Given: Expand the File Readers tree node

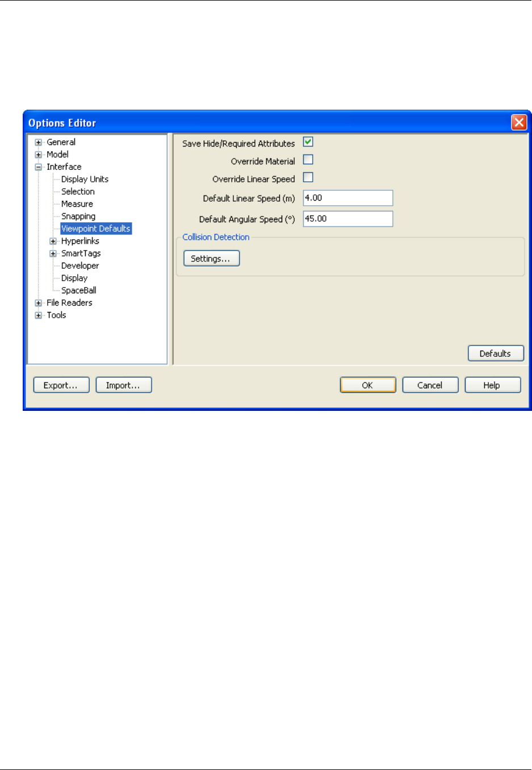Looking at the screenshot, I should pos(39,303).
